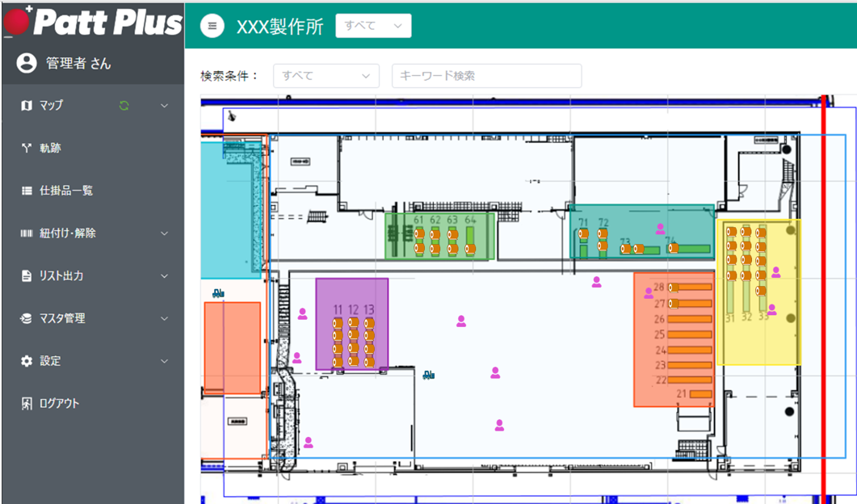The image size is (857, 504).
Task: Expand the マスタ管理 section chevron
Action: click(x=165, y=318)
